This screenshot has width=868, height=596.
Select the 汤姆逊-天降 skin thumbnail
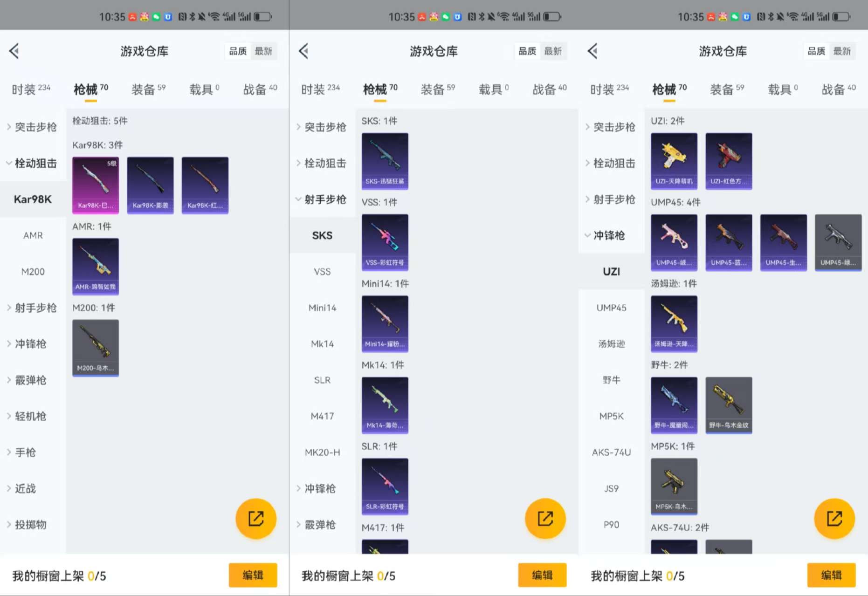pos(674,324)
